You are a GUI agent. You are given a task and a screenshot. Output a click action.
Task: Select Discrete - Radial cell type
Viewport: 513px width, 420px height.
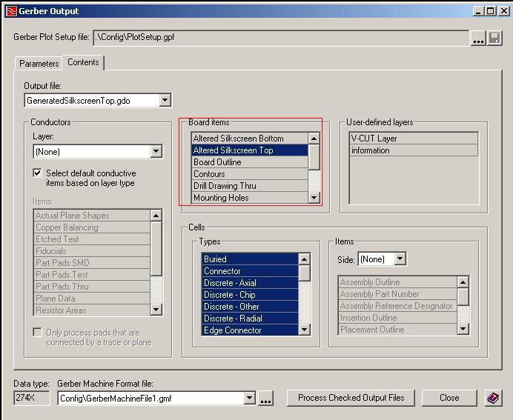pyautogui.click(x=251, y=319)
